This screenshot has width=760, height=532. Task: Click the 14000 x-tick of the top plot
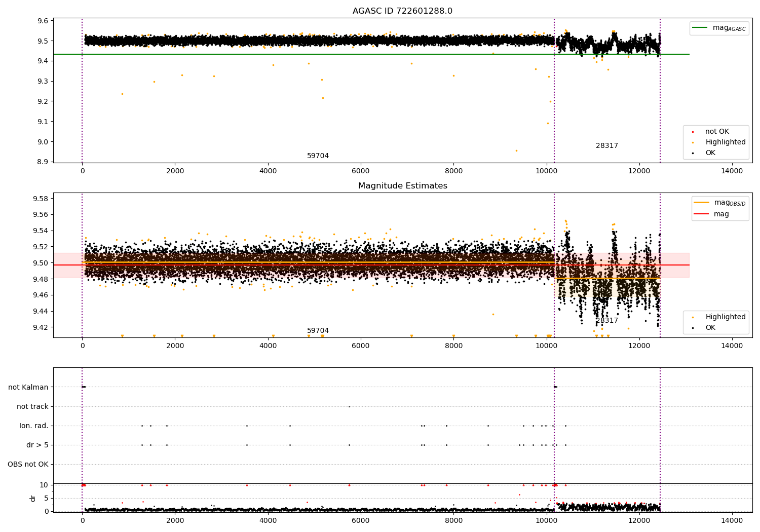[x=732, y=171]
